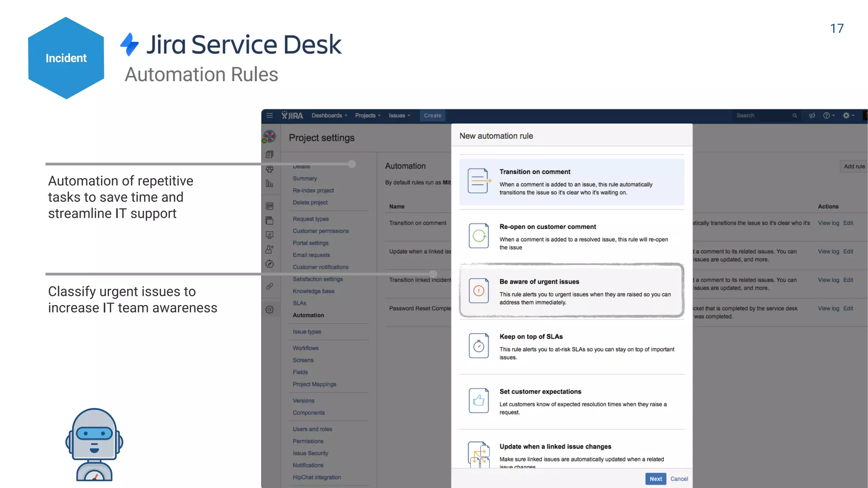Click the Add rule button
868x488 pixels.
[854, 166]
